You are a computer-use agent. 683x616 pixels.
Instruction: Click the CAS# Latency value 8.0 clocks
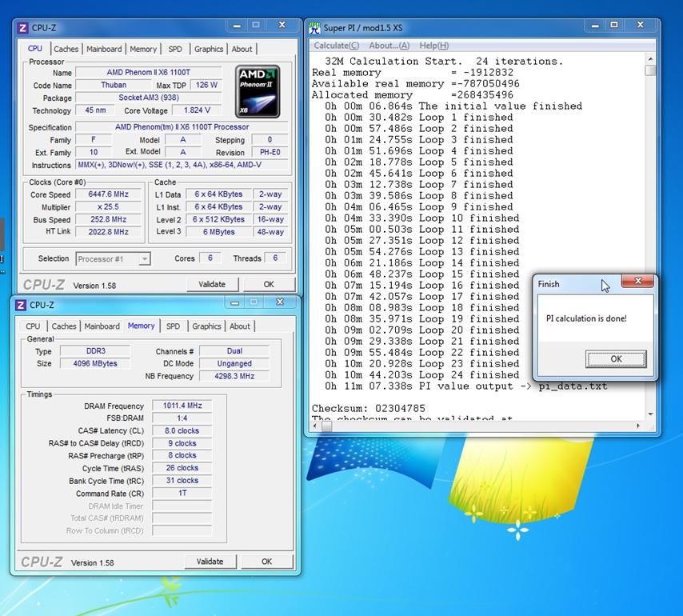point(182,430)
